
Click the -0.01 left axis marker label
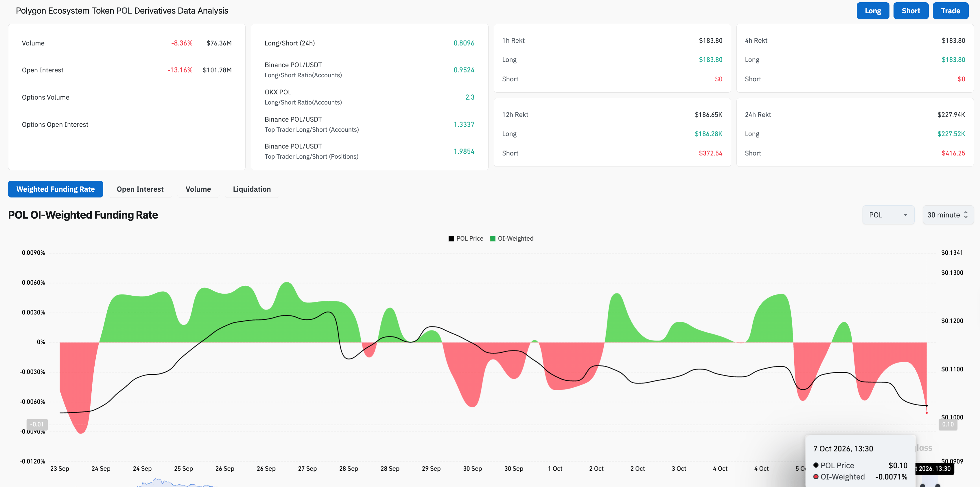pos(37,424)
